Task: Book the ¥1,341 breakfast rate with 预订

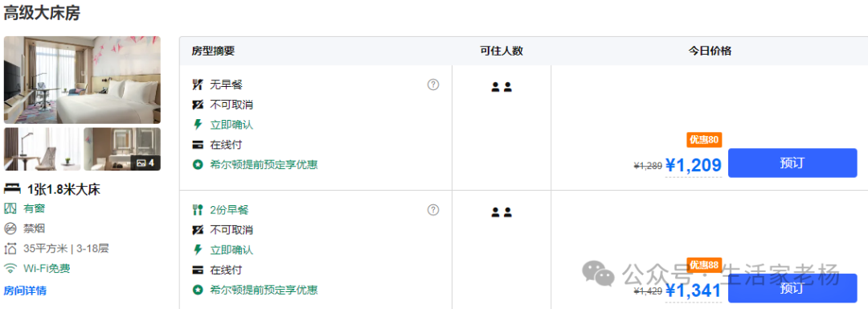Action: (792, 288)
